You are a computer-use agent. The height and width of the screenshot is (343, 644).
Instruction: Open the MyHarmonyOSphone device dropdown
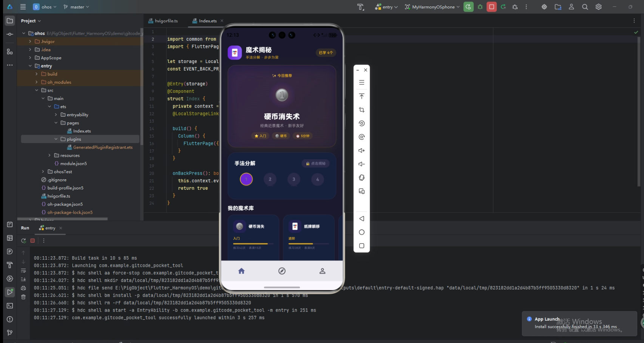point(432,7)
